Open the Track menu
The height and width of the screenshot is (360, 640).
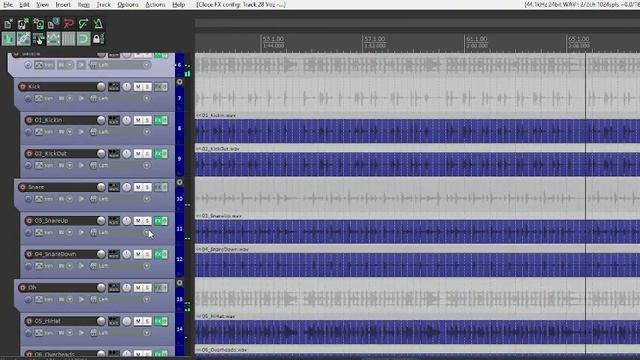104,4
